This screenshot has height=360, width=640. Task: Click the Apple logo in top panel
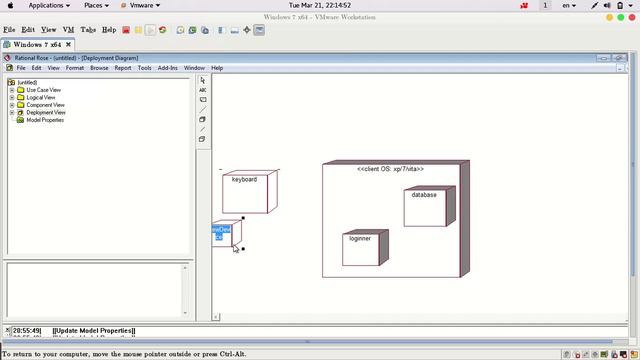pyautogui.click(x=11, y=5)
